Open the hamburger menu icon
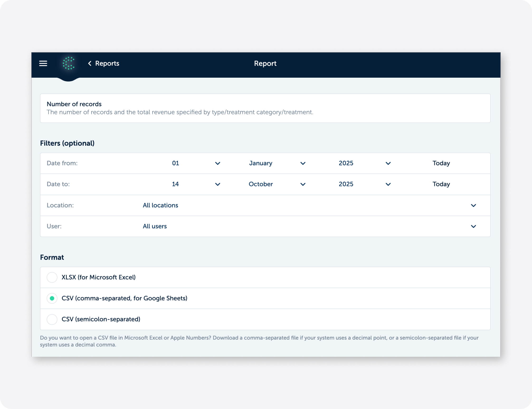This screenshot has height=409, width=532. pyautogui.click(x=43, y=64)
